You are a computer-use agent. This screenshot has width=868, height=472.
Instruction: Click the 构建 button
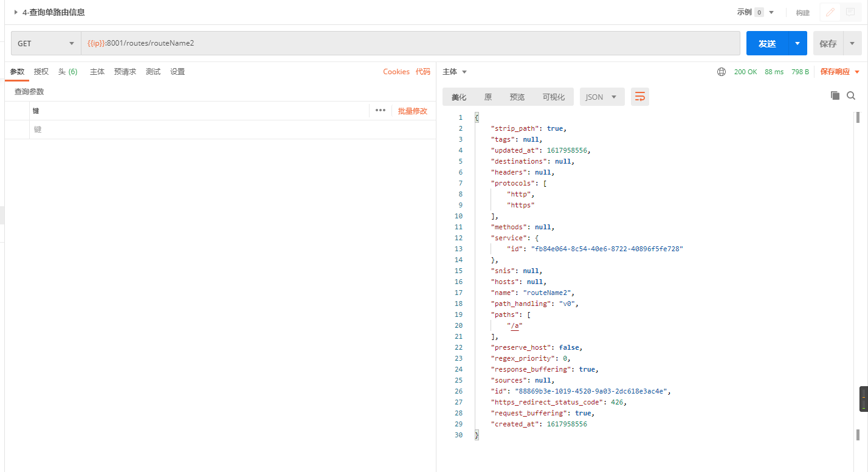803,12
